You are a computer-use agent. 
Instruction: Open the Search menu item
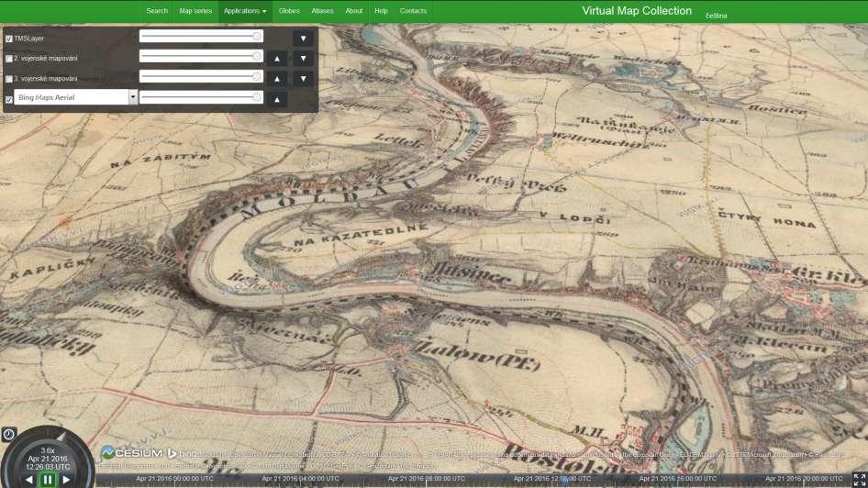pyautogui.click(x=157, y=10)
